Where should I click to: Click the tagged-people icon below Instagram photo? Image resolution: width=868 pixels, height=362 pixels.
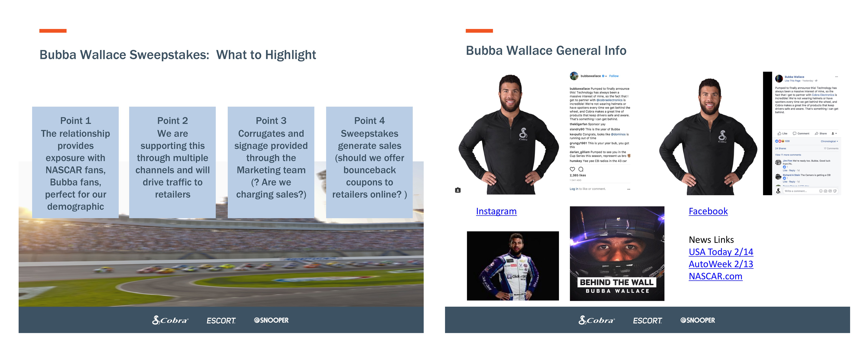click(x=458, y=190)
